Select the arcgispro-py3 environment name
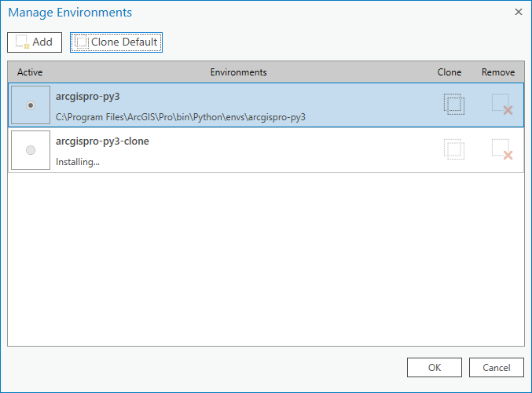Image resolution: width=532 pixels, height=393 pixels. click(x=88, y=97)
